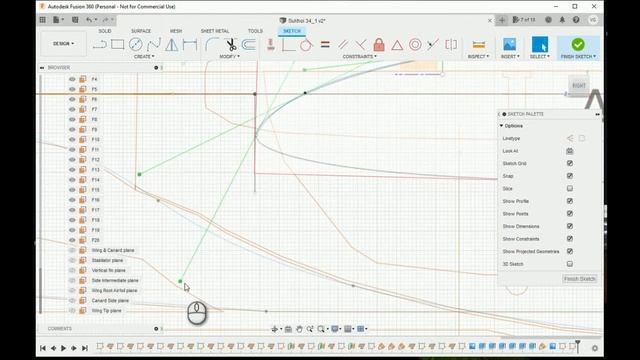Expand the Constraints menu dropdown
The height and width of the screenshot is (360, 640).
click(360, 56)
